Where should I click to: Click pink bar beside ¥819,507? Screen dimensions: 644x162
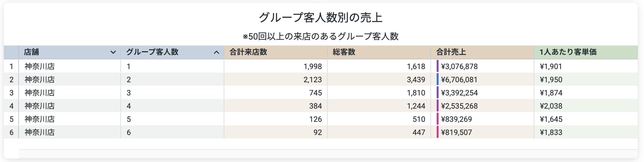(438, 132)
